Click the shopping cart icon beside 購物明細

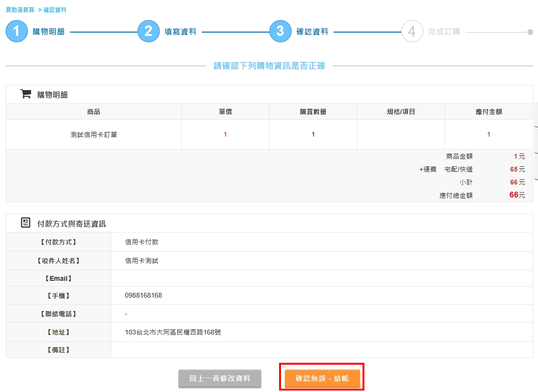pyautogui.click(x=25, y=94)
